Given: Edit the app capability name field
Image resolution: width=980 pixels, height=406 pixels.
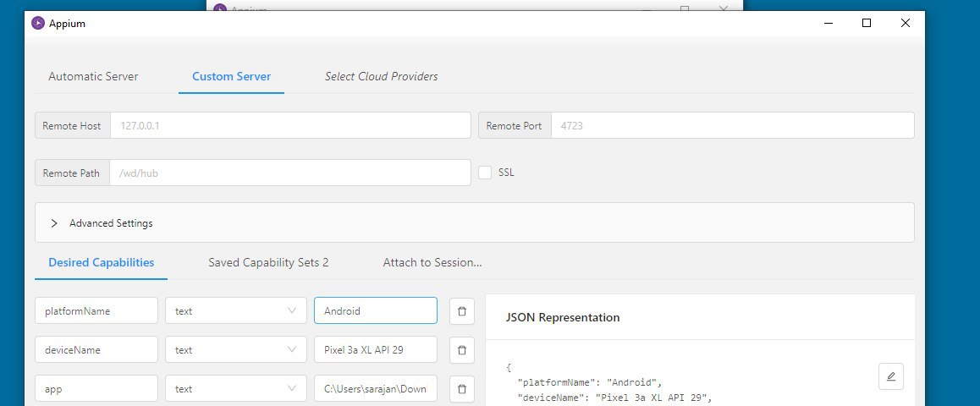Looking at the screenshot, I should tap(96, 388).
